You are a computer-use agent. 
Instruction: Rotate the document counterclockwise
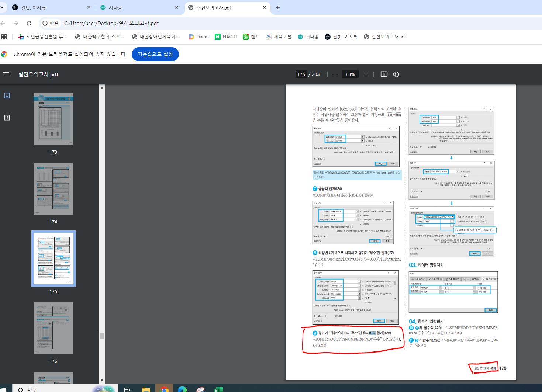396,74
